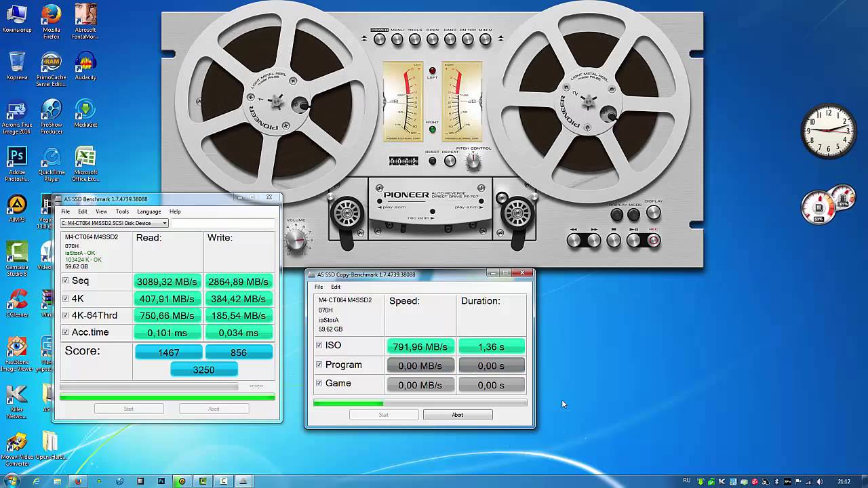Open File menu in AS SSD Benchmark

click(x=66, y=211)
